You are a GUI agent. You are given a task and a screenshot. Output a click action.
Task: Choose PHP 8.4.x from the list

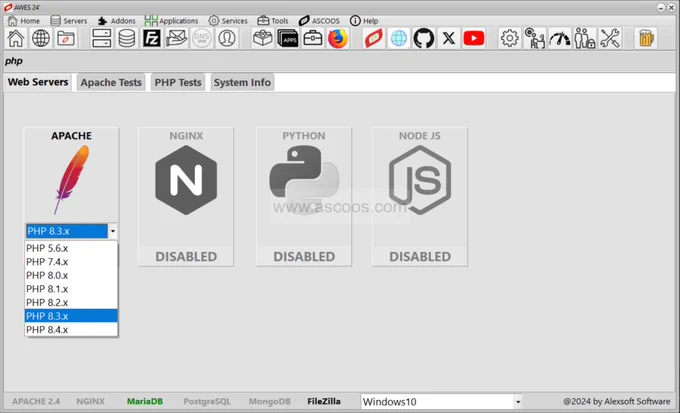(x=71, y=330)
